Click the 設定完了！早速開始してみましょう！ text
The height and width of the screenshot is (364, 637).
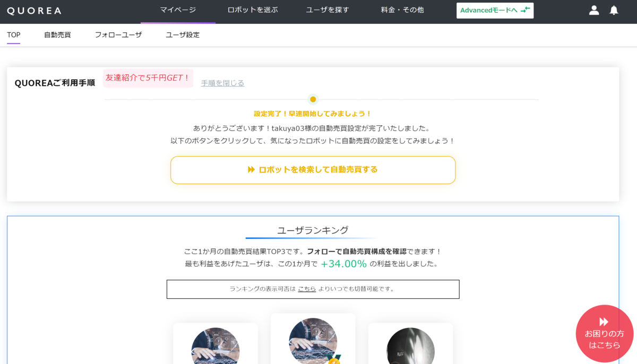313,114
